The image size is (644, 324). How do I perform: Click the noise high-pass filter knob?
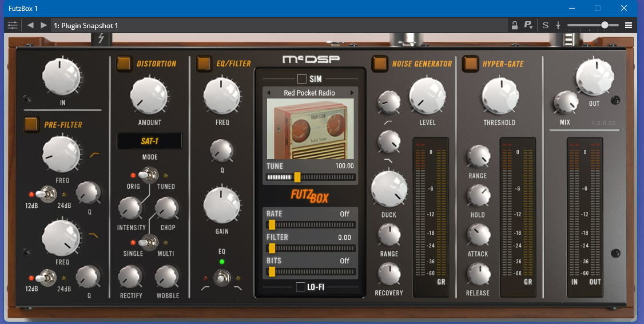tap(389, 102)
